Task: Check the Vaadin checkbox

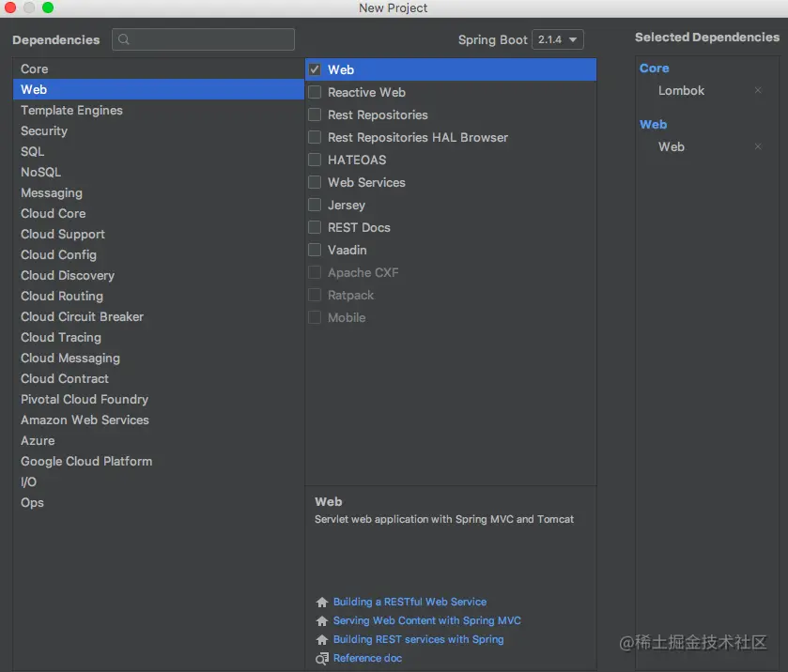Action: (315, 250)
